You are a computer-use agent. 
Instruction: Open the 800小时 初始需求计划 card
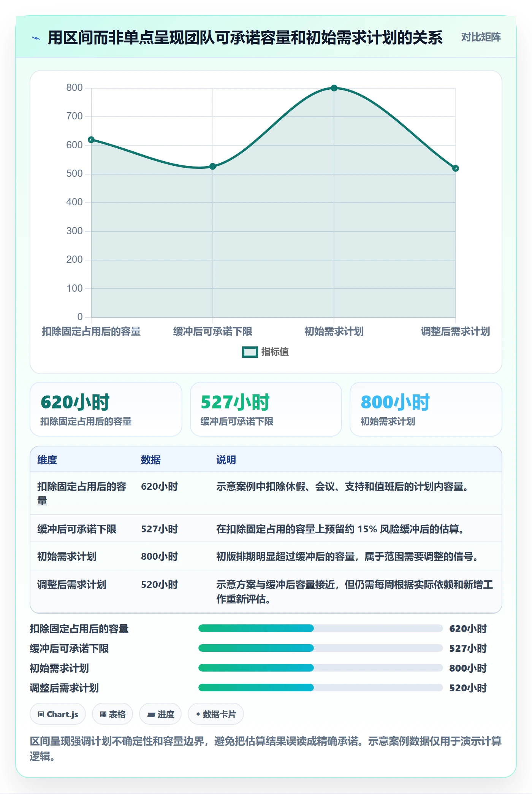coord(426,409)
